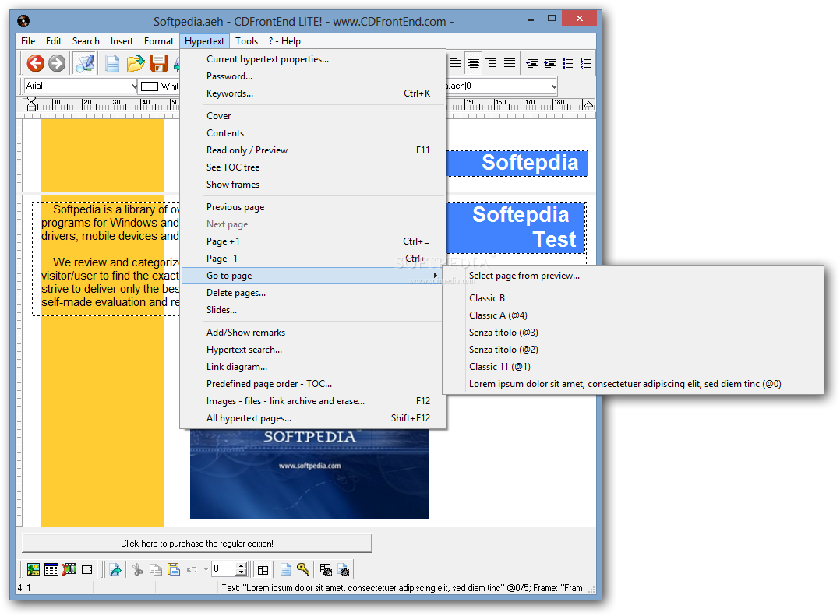Click the new document icon in the top toolbar
The image size is (840, 616).
[x=112, y=63]
